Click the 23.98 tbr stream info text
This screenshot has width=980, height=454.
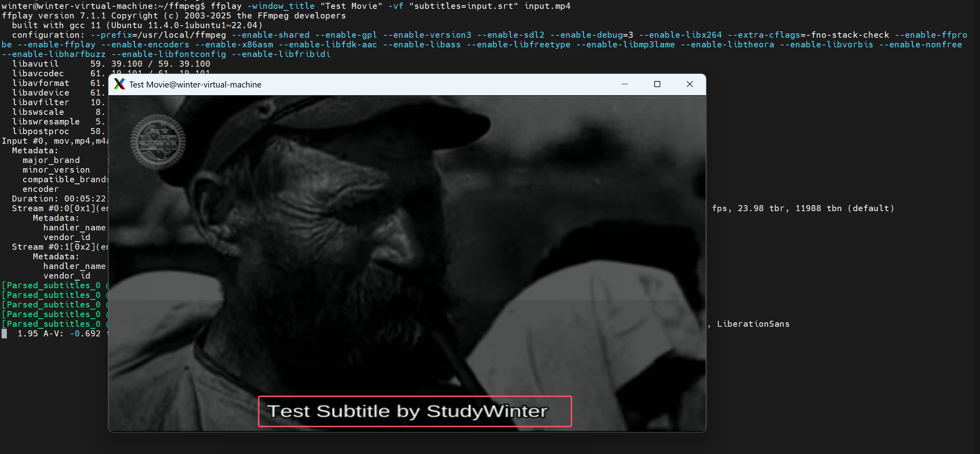(760, 208)
